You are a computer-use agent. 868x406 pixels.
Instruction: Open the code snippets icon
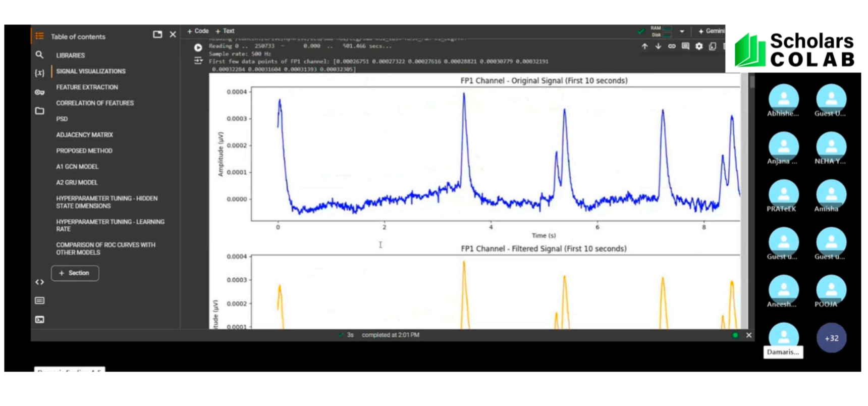click(39, 282)
